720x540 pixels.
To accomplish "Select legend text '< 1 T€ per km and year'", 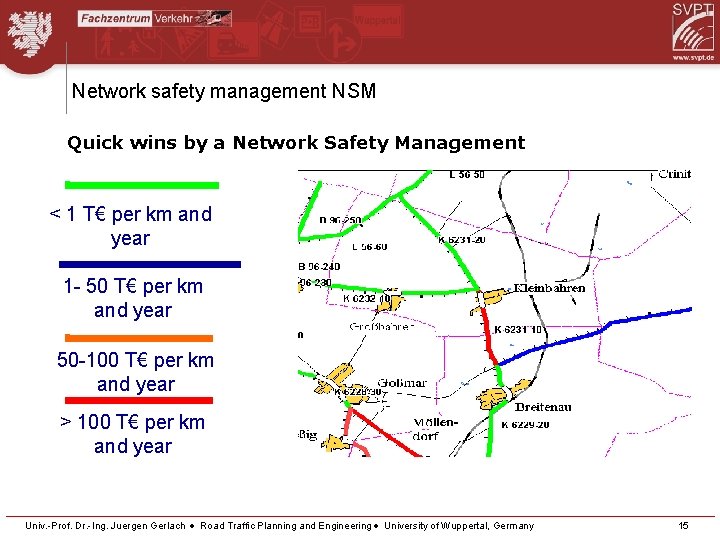I will [131, 226].
